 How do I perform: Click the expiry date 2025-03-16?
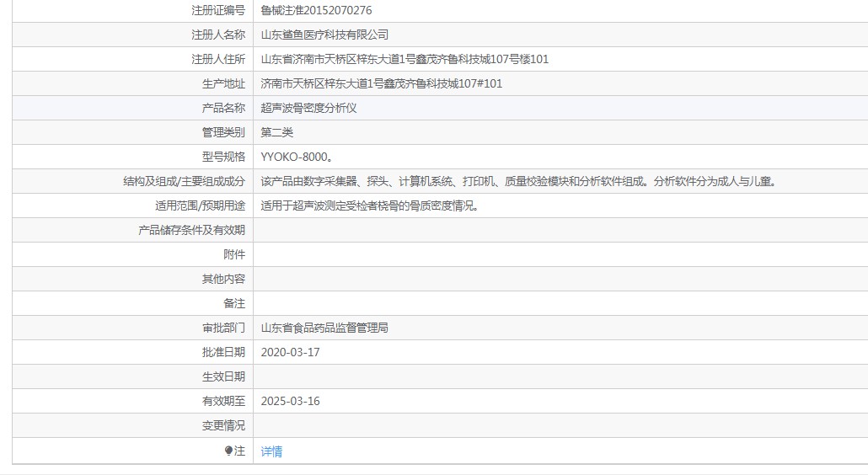[290, 401]
